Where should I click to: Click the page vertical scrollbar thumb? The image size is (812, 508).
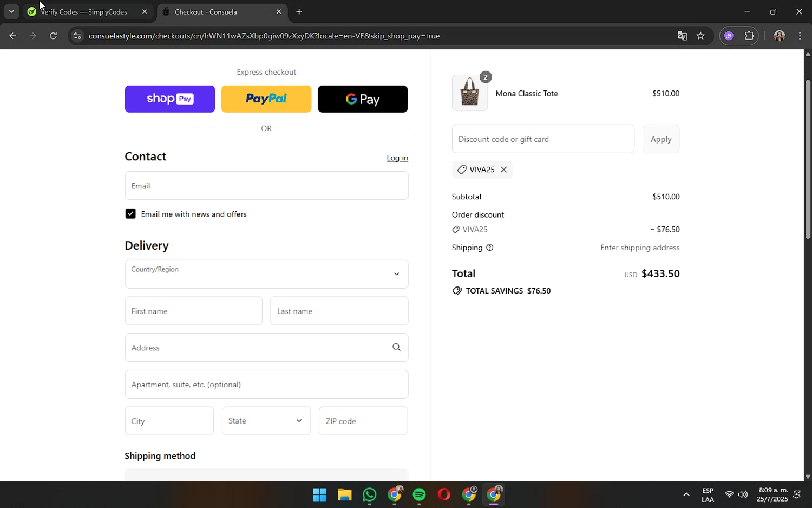(x=808, y=159)
